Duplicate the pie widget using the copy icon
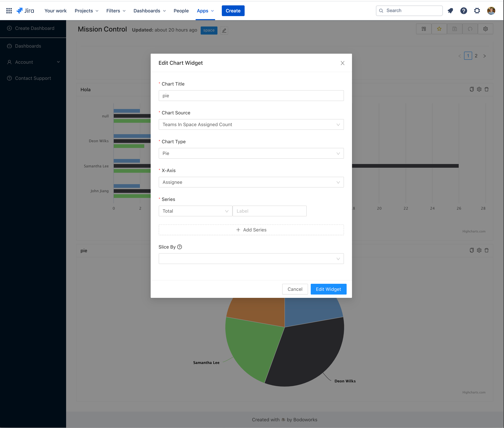Viewport: 504px width, 428px height. pyautogui.click(x=471, y=250)
